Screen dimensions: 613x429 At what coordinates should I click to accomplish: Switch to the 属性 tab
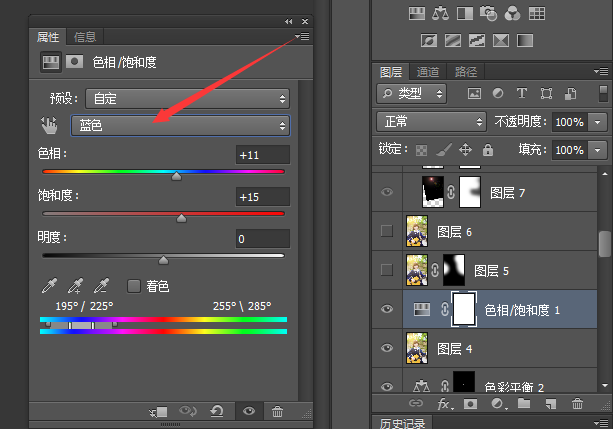pos(48,37)
